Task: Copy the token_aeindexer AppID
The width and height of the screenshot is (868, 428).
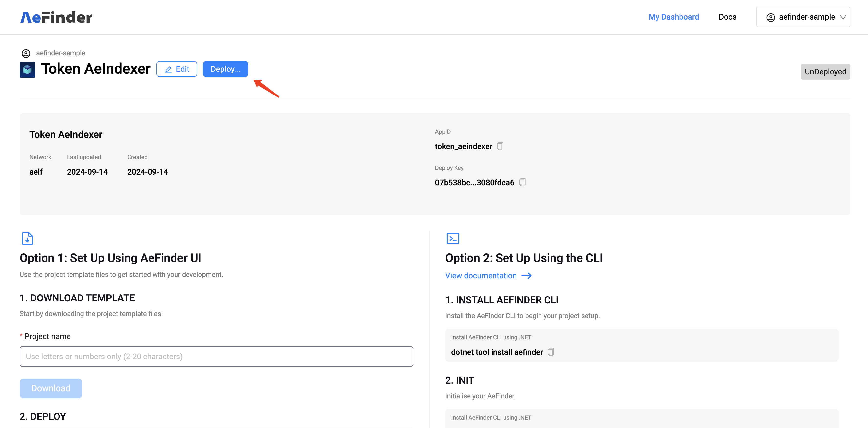Action: [500, 146]
